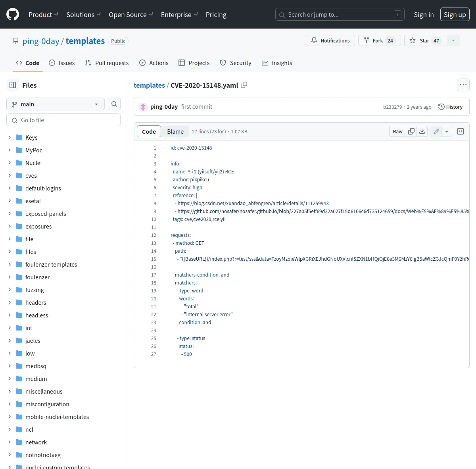Image resolution: width=476 pixels, height=469 pixels.
Task: Expand the default-logins folder chevron
Action: click(10, 188)
